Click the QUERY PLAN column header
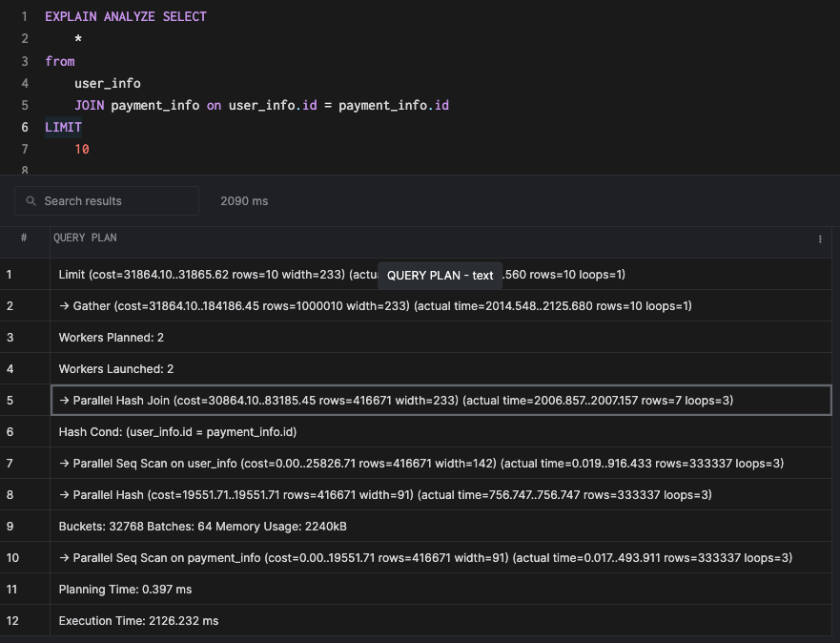The image size is (840, 643). (x=86, y=238)
